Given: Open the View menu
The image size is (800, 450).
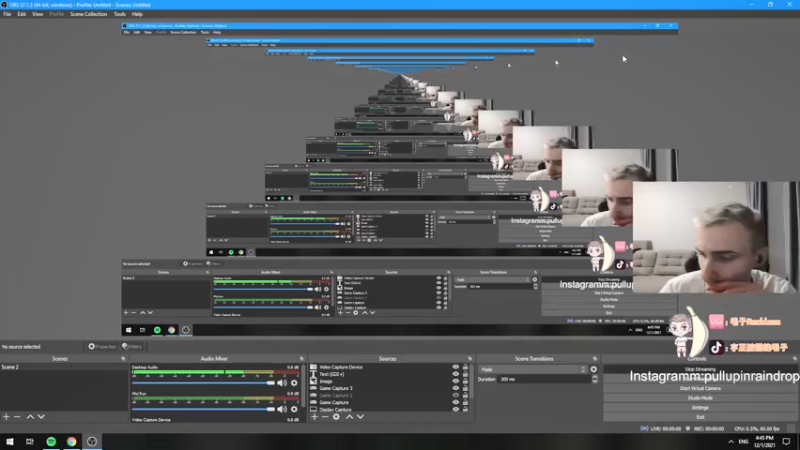Looking at the screenshot, I should (x=37, y=14).
